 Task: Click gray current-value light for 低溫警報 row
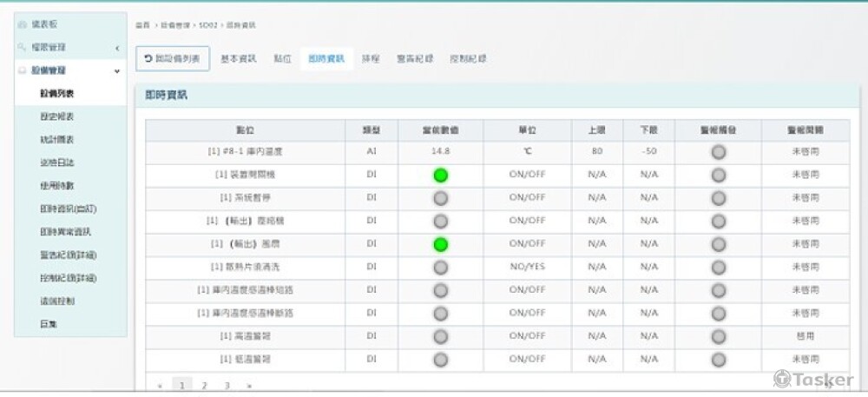(441, 360)
